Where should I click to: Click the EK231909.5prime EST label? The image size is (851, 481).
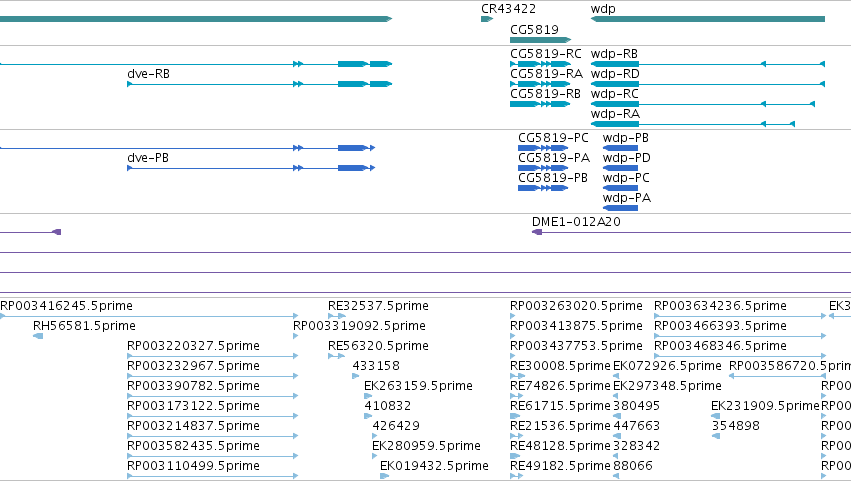click(x=765, y=406)
